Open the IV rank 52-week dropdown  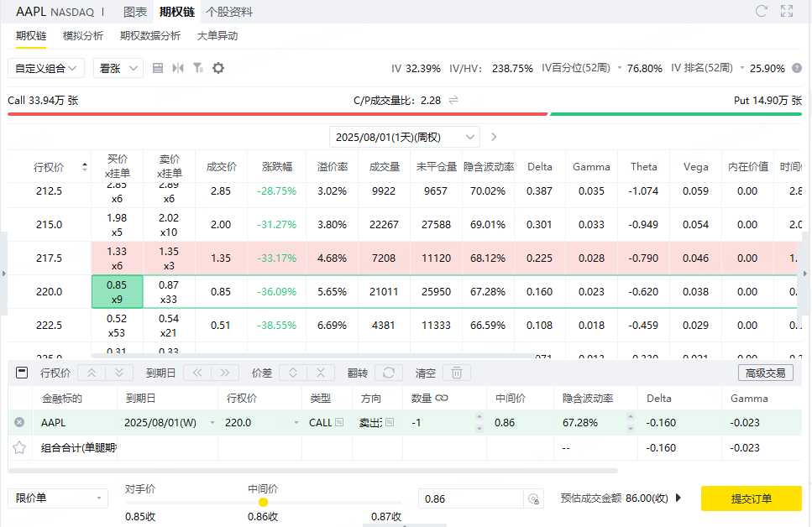pyautogui.click(x=742, y=68)
